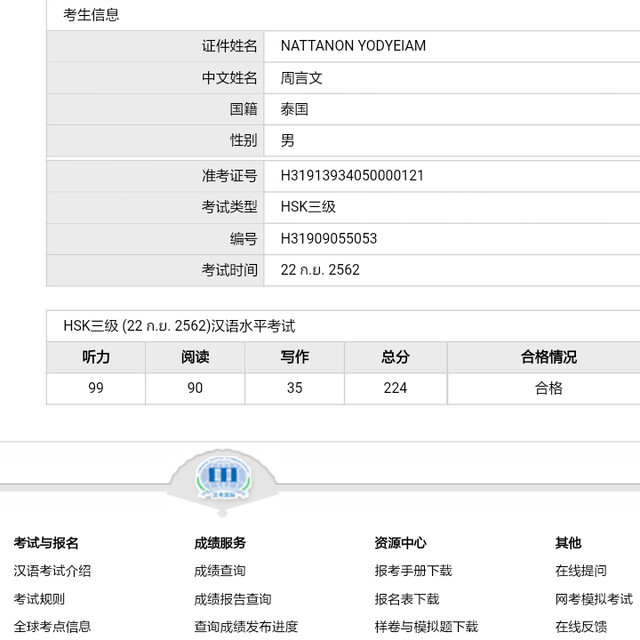Click the listening score 99
Screen dimensions: 640x640
coord(96,388)
